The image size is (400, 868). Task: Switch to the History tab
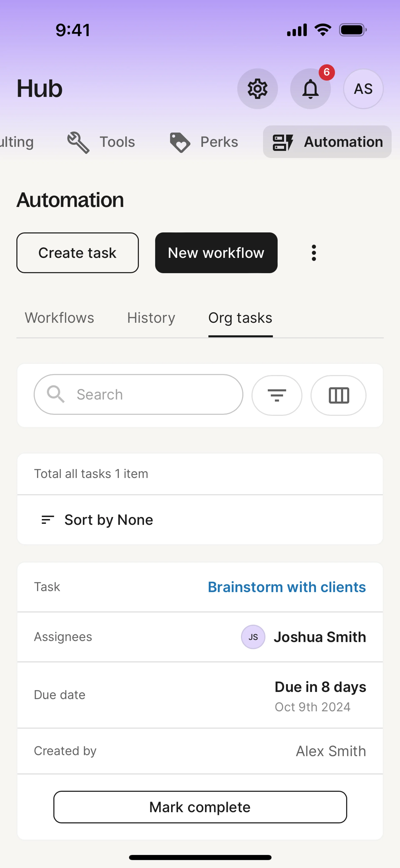(x=151, y=318)
